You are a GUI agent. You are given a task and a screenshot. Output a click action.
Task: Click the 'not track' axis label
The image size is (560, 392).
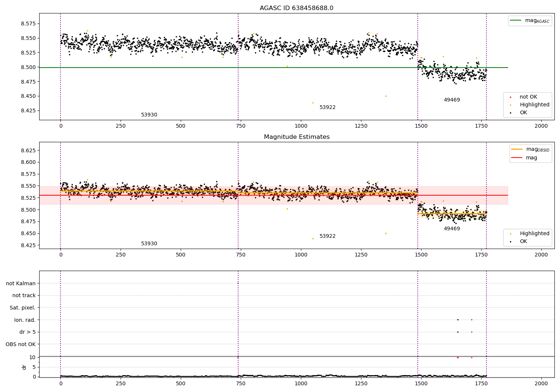point(24,295)
